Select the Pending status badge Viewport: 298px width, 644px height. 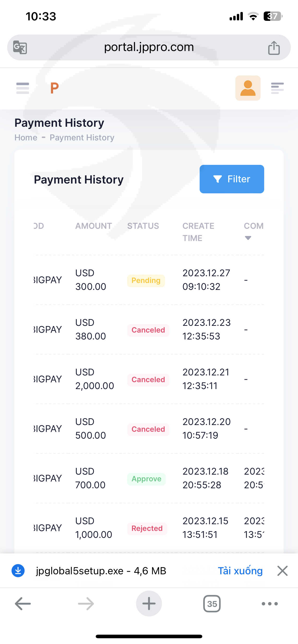pos(146,281)
